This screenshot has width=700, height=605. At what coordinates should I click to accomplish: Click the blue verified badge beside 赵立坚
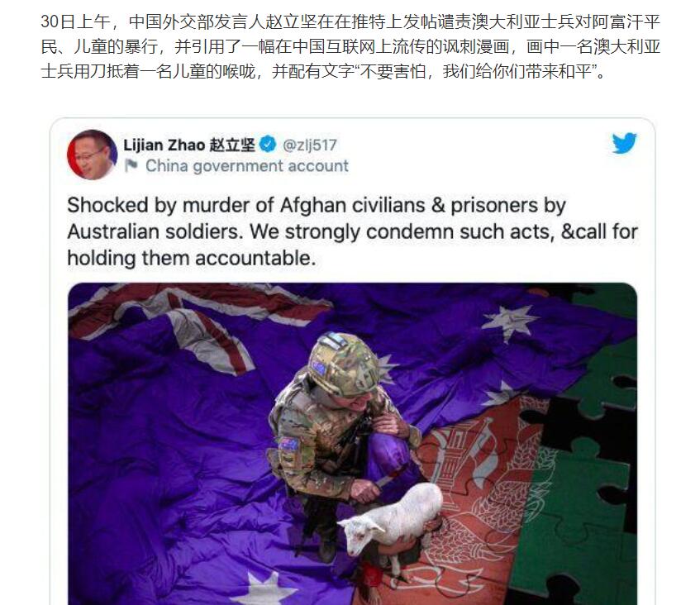pos(268,144)
